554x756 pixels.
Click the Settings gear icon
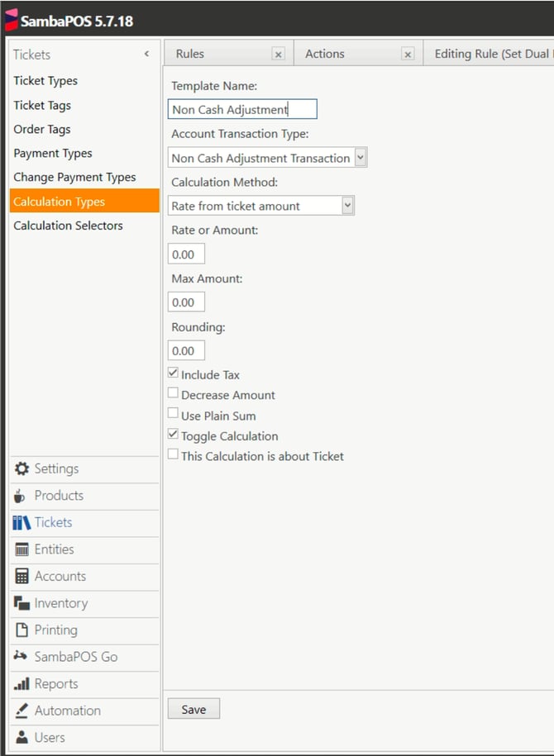pyautogui.click(x=21, y=468)
